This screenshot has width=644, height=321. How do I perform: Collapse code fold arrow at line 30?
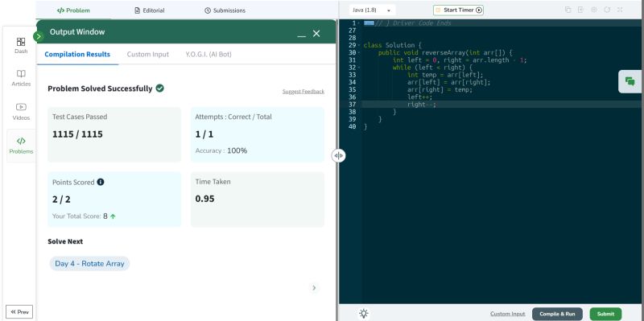tap(359, 53)
